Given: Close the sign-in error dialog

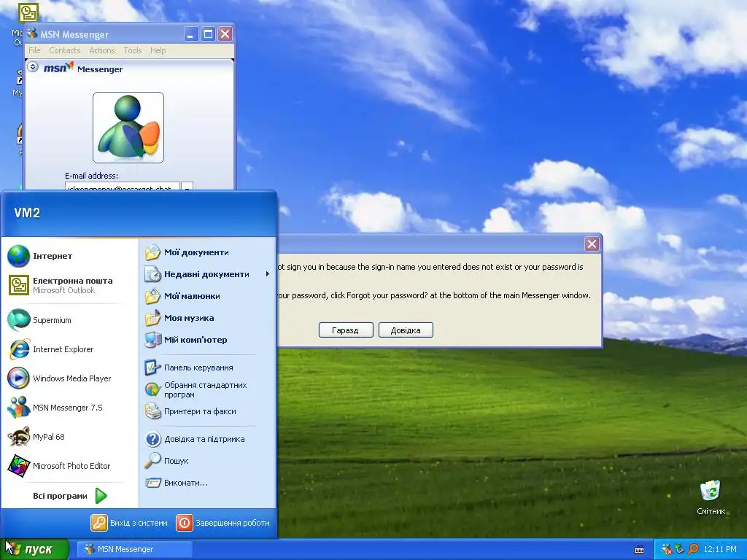Looking at the screenshot, I should (x=592, y=244).
